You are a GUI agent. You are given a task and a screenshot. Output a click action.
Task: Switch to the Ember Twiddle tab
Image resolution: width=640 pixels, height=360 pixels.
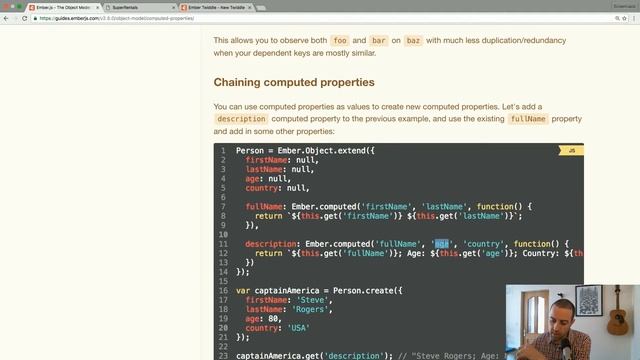216,7
